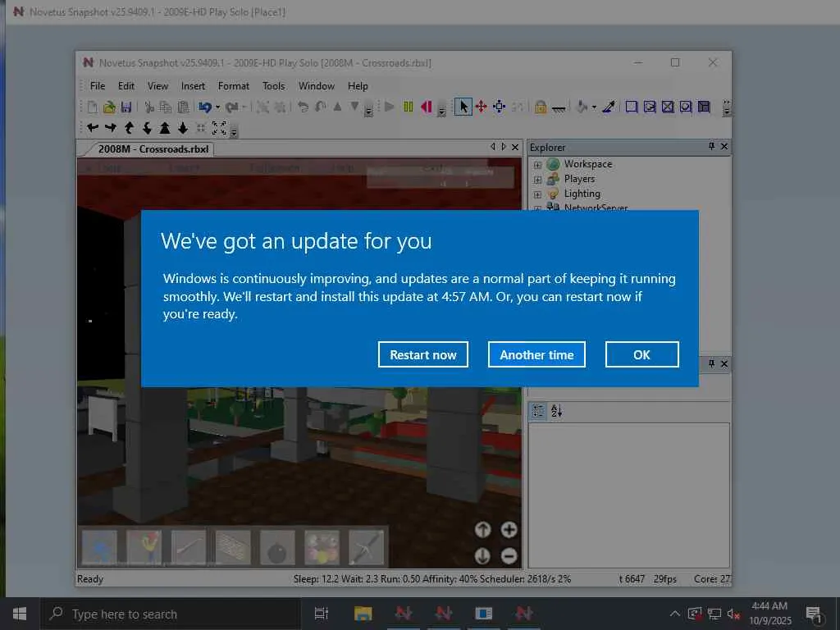Click the red Reset simulation icon
Screen dimensions: 840x630
[427, 107]
